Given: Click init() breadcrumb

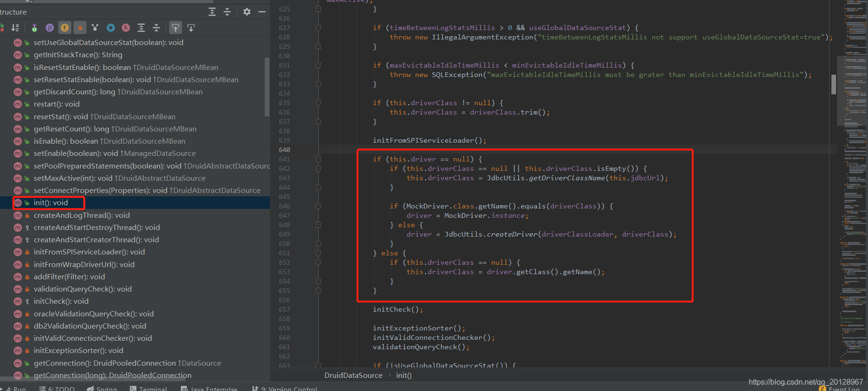Looking at the screenshot, I should pyautogui.click(x=404, y=376).
